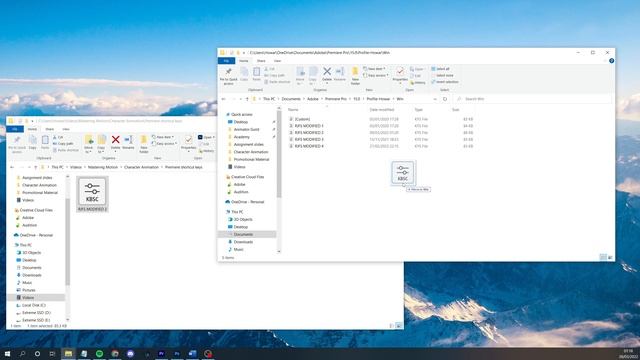This screenshot has height=360, width=640.
Task: Open Move to dropdown in Premiere shortcut keys window
Action: [89, 144]
